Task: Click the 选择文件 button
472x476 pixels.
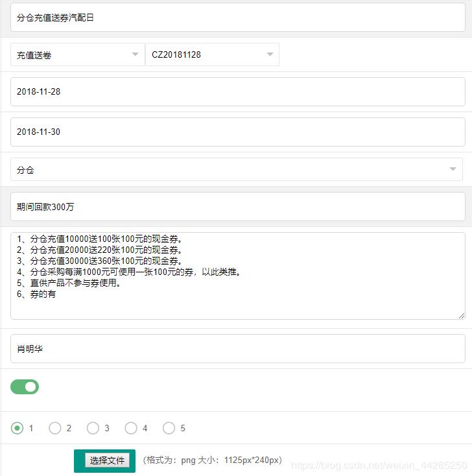Action: click(x=107, y=460)
